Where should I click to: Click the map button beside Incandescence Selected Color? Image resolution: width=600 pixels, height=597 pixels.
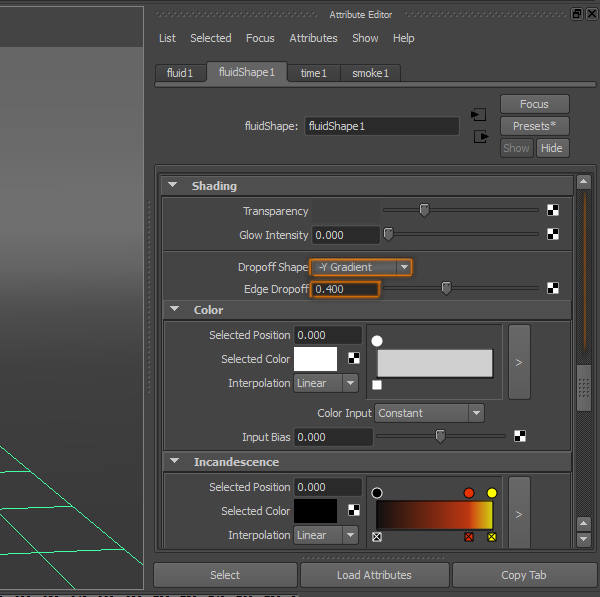pyautogui.click(x=354, y=511)
